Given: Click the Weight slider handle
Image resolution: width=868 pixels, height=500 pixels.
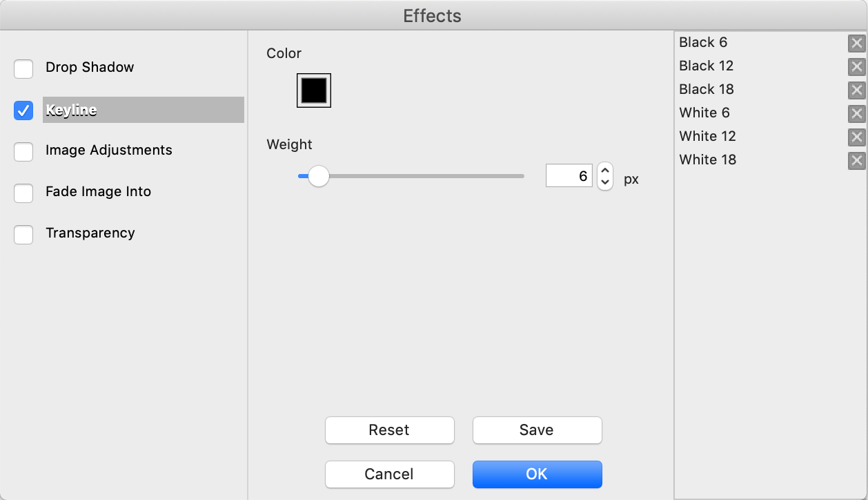Looking at the screenshot, I should (318, 176).
